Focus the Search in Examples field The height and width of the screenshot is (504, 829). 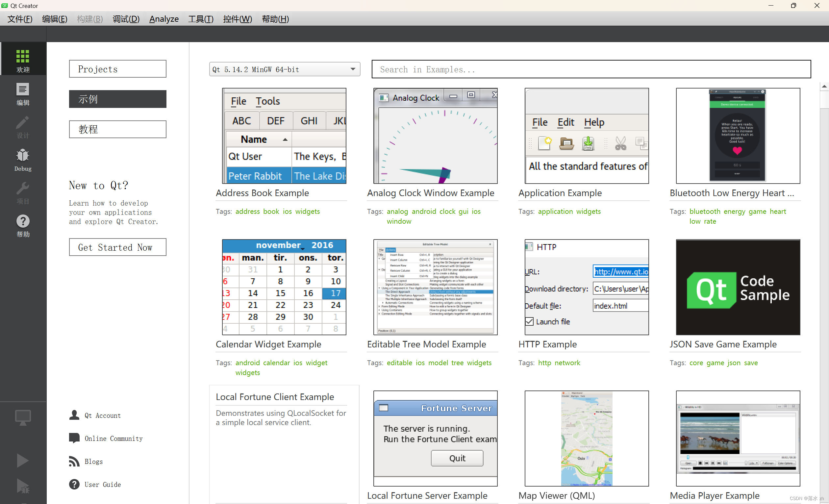click(x=591, y=69)
